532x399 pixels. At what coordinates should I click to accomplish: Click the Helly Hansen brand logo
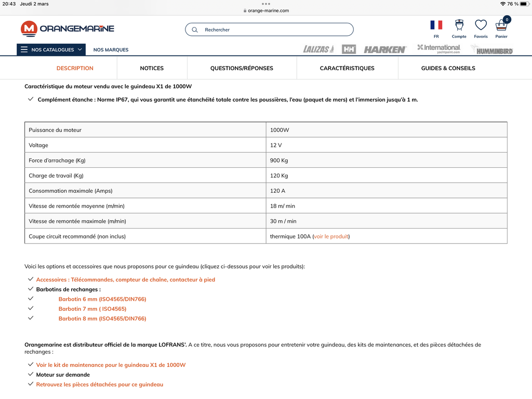click(x=349, y=49)
